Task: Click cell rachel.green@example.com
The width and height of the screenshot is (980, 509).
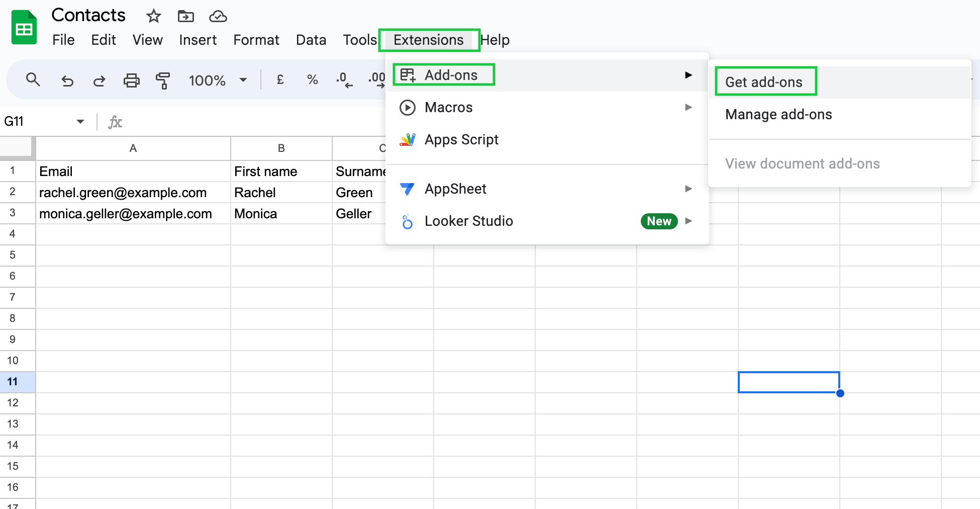Action: (x=133, y=192)
